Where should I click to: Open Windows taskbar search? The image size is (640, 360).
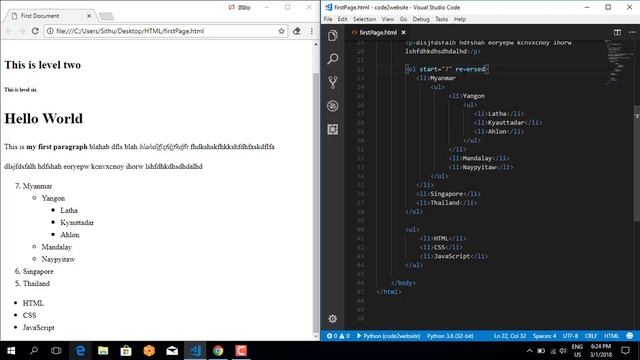[x=34, y=351]
